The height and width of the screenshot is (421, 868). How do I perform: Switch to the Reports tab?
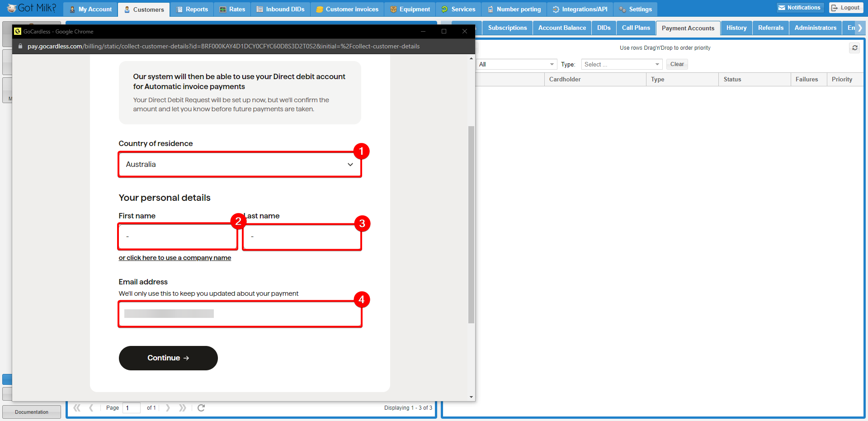pyautogui.click(x=192, y=9)
